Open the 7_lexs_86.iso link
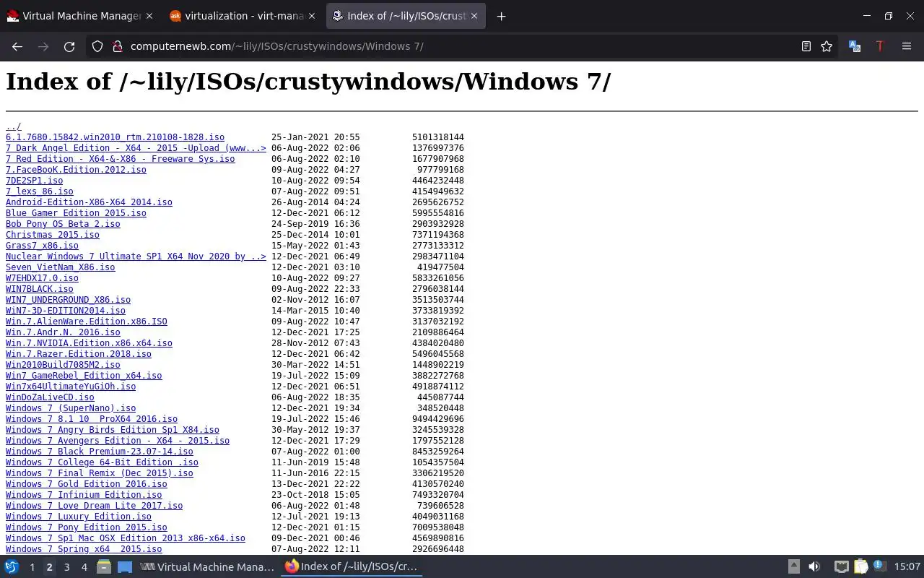 [40, 191]
